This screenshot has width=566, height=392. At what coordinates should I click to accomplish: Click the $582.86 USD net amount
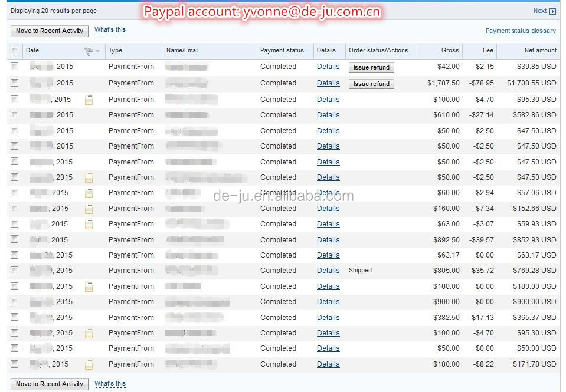tap(534, 115)
